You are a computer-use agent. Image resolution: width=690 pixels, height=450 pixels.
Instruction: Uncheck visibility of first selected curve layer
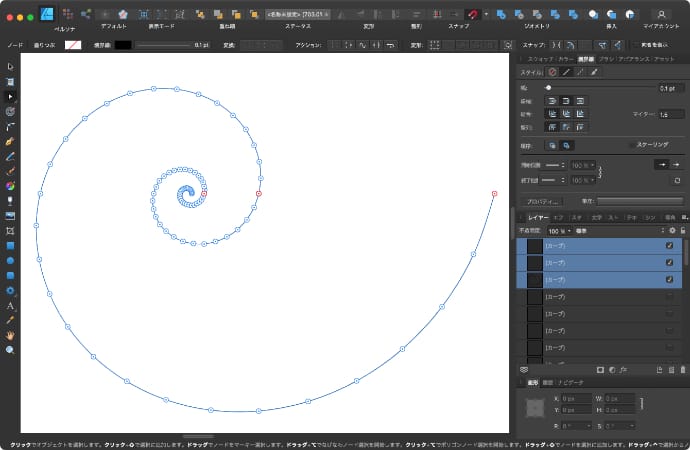pyautogui.click(x=669, y=245)
